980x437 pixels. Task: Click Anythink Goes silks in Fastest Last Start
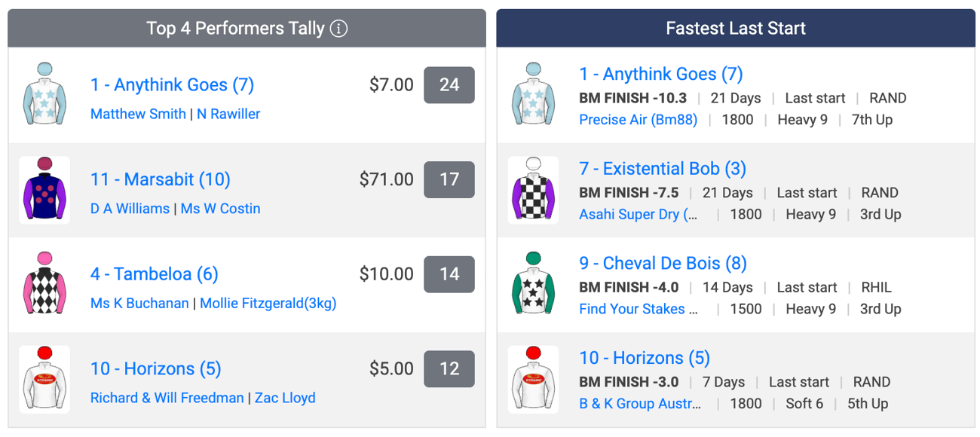pyautogui.click(x=533, y=95)
